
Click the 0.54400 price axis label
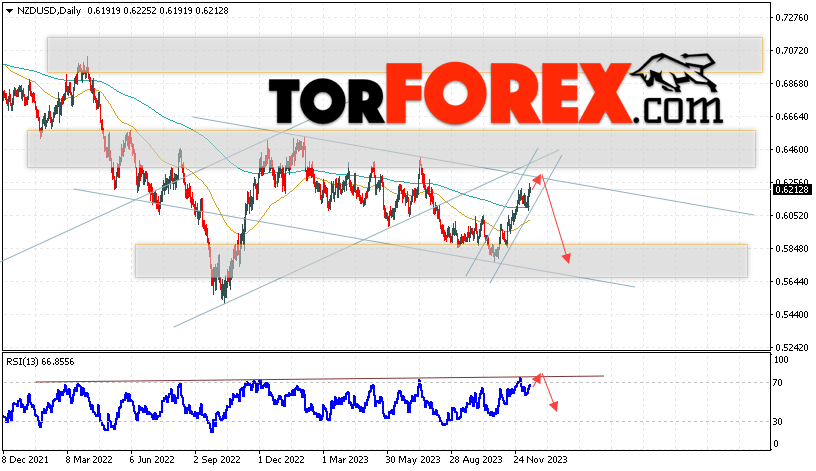(x=792, y=315)
